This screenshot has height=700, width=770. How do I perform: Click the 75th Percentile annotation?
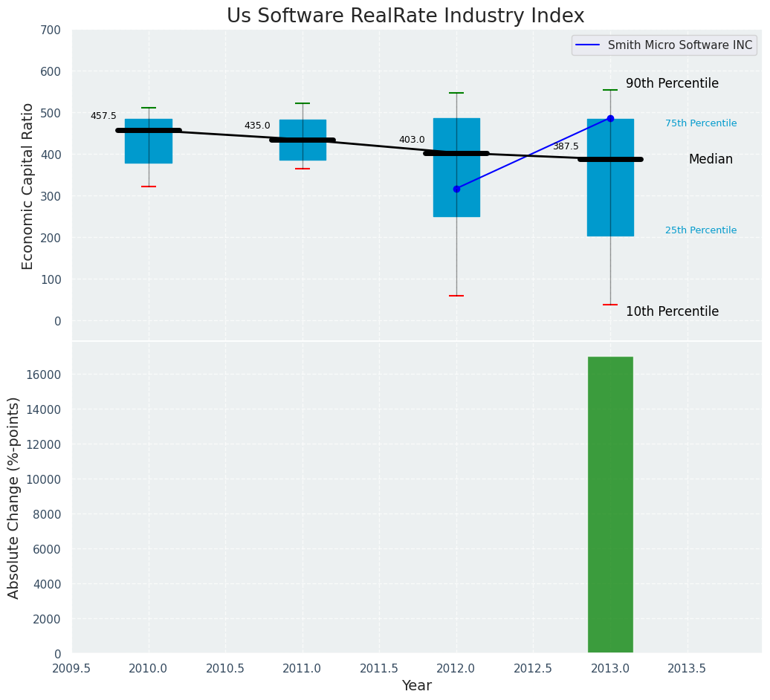coord(701,123)
